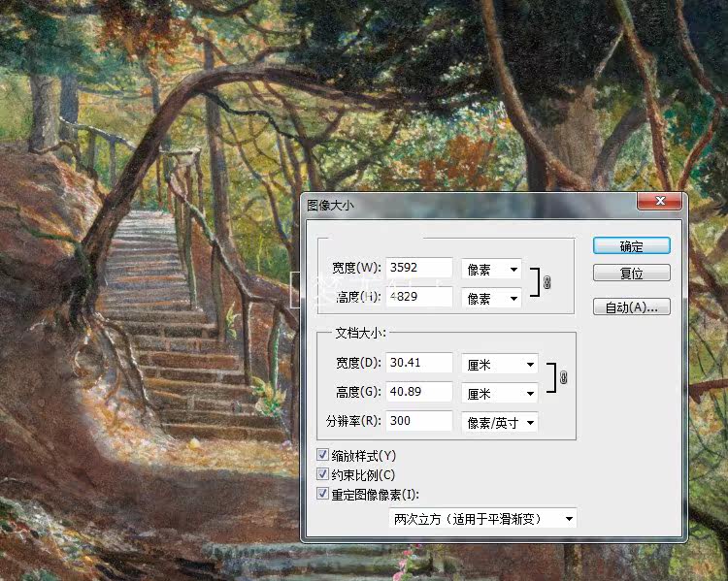Click the document size chain link icon

563,377
